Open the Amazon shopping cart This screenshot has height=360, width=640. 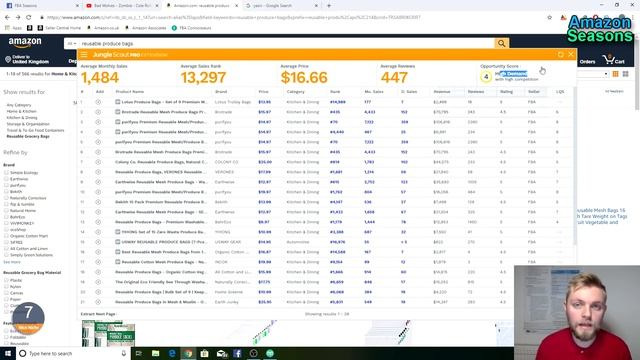click(614, 60)
